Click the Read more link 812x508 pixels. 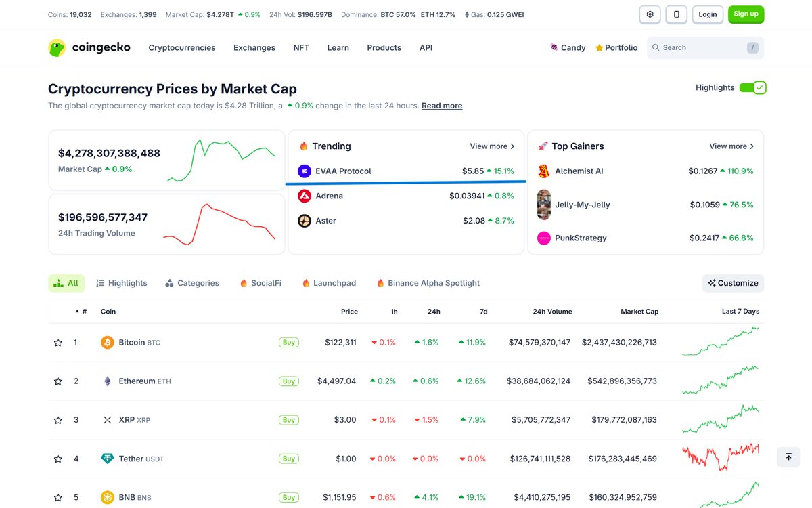point(442,106)
